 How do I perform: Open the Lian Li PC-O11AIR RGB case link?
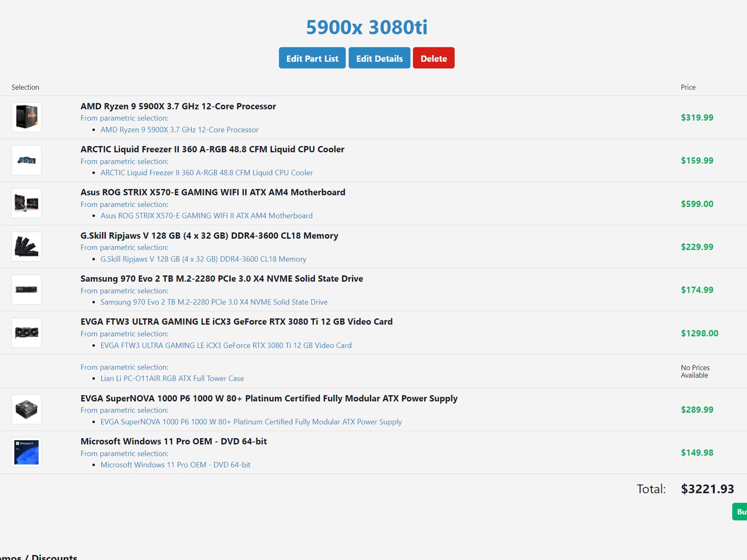click(172, 378)
